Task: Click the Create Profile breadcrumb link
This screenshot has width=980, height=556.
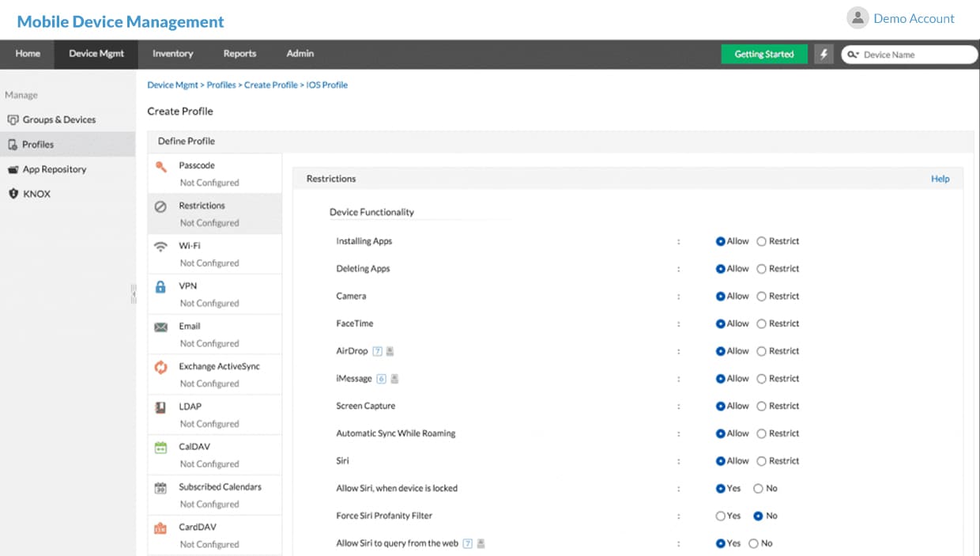Action: [x=271, y=85]
